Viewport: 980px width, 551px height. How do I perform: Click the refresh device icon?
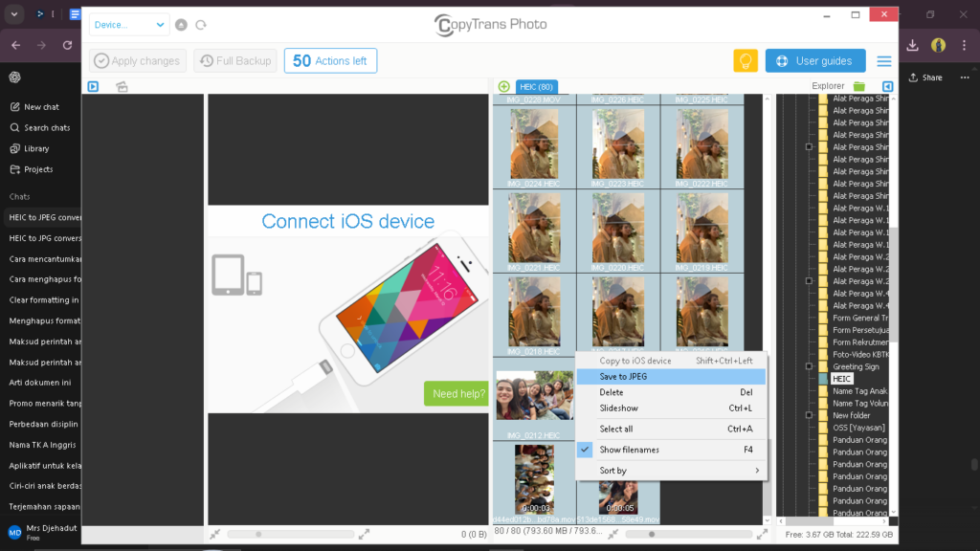[201, 25]
